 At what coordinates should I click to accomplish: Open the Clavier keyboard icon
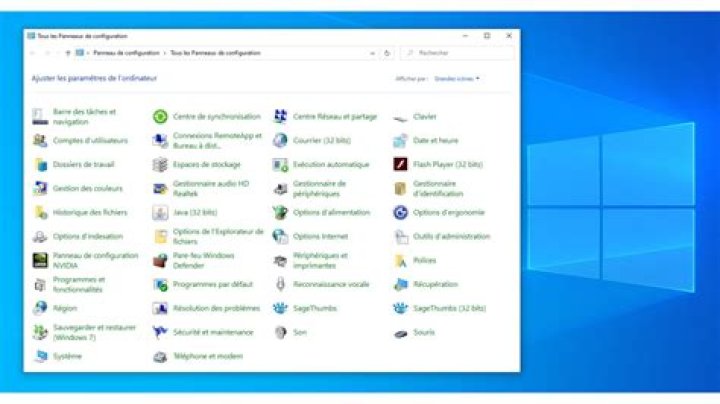click(400, 118)
